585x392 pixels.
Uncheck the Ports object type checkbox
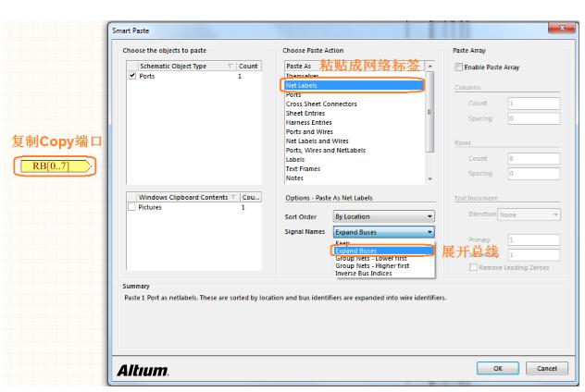(x=132, y=76)
